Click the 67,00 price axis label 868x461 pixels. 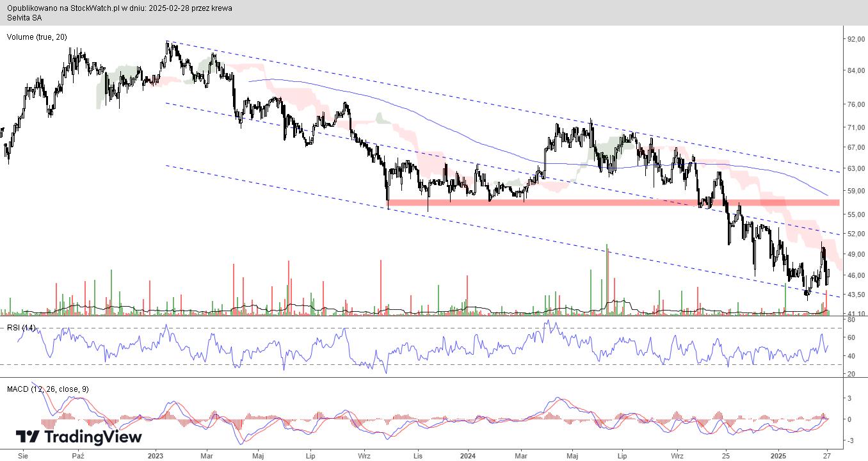pyautogui.click(x=855, y=147)
